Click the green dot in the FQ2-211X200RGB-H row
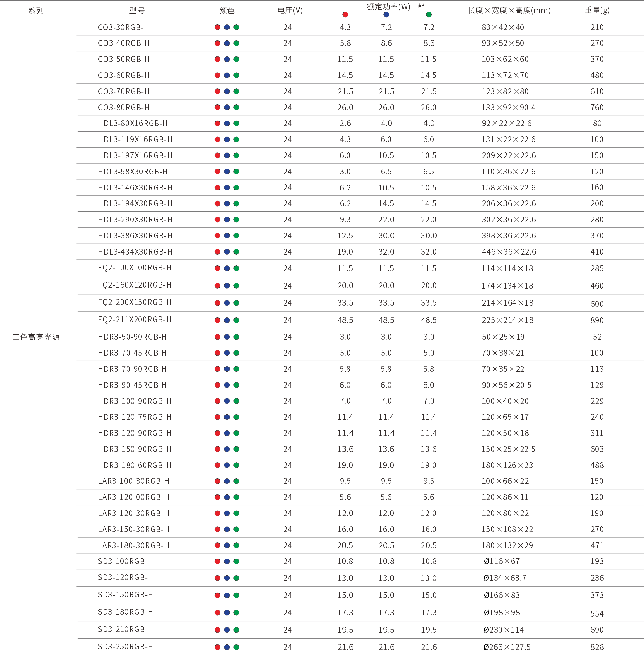The image size is (644, 656). 237,320
